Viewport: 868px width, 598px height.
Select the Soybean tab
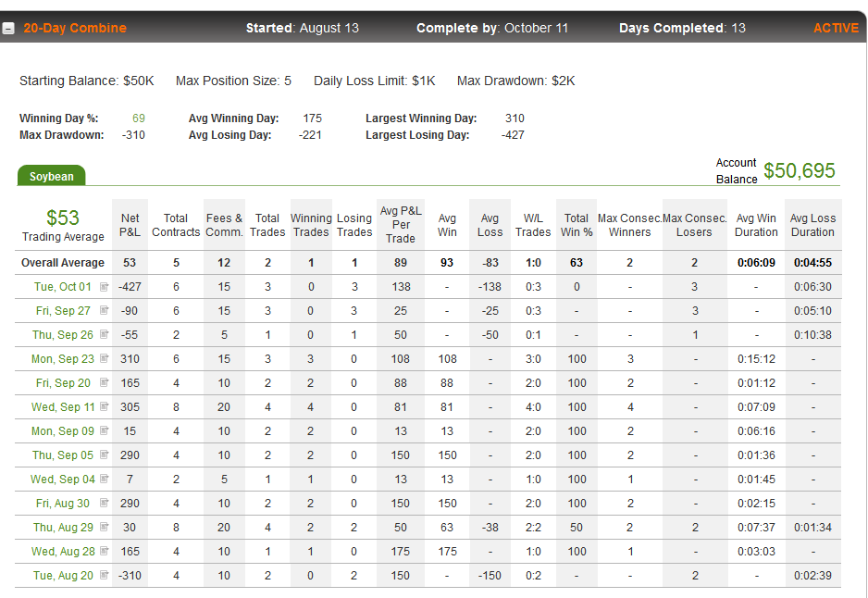tap(51, 176)
